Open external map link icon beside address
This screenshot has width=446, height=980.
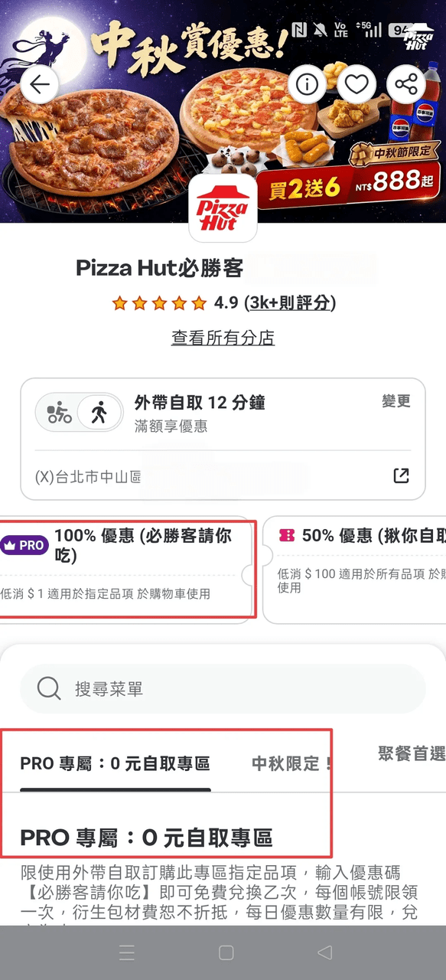tap(401, 476)
